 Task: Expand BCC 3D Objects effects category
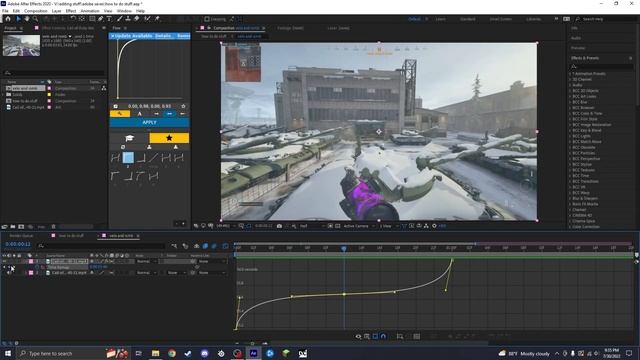click(x=571, y=91)
